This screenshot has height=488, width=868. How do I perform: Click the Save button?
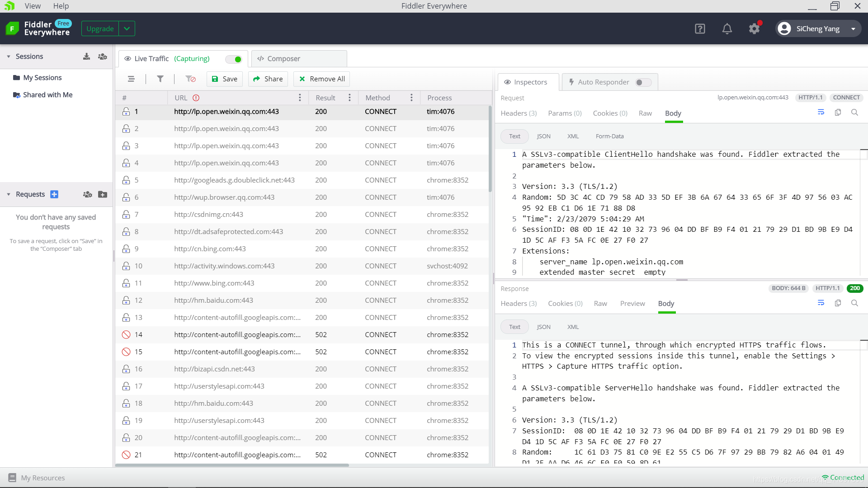225,79
